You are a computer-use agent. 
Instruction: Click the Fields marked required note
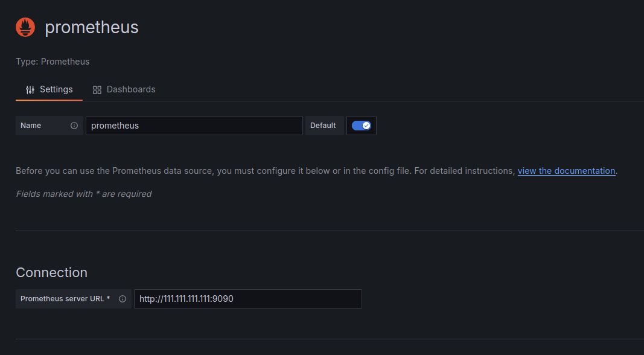[84, 194]
